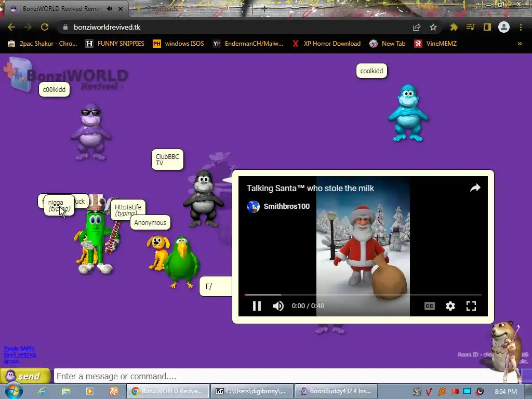Open the Extensions puzzle icon

point(454,27)
